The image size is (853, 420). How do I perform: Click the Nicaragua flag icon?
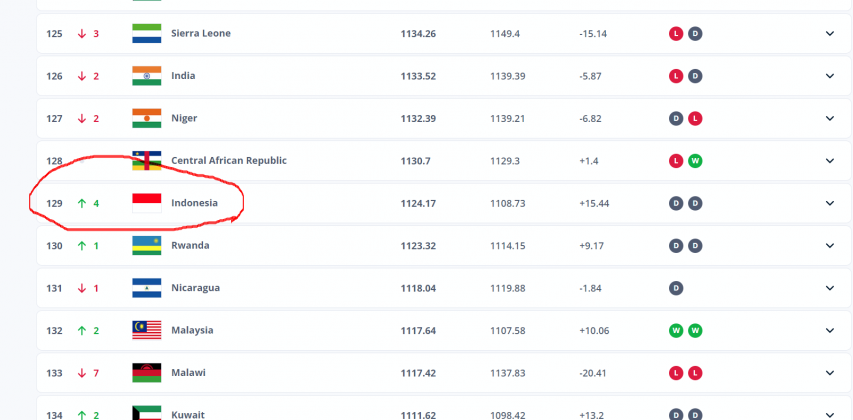pyautogui.click(x=146, y=288)
